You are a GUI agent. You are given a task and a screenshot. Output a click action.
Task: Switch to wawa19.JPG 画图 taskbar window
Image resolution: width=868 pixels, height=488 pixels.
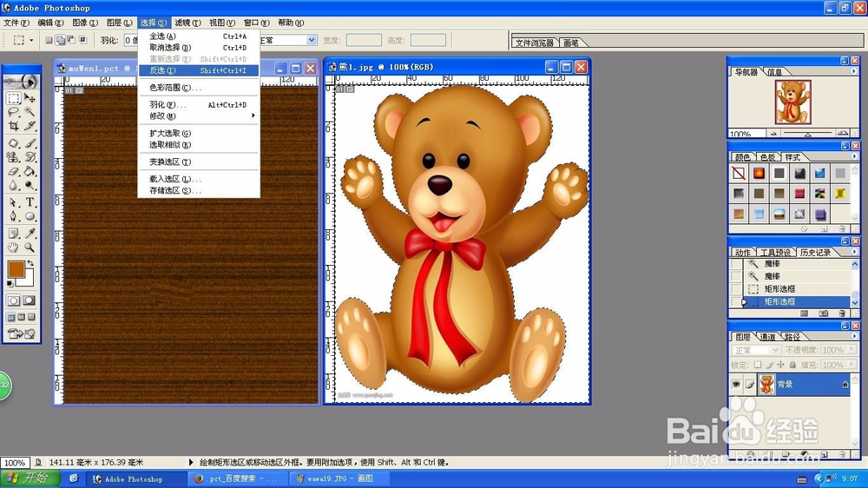point(340,478)
